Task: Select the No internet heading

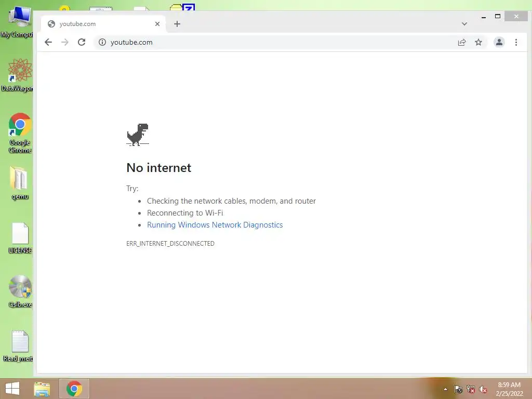Action: click(x=159, y=168)
